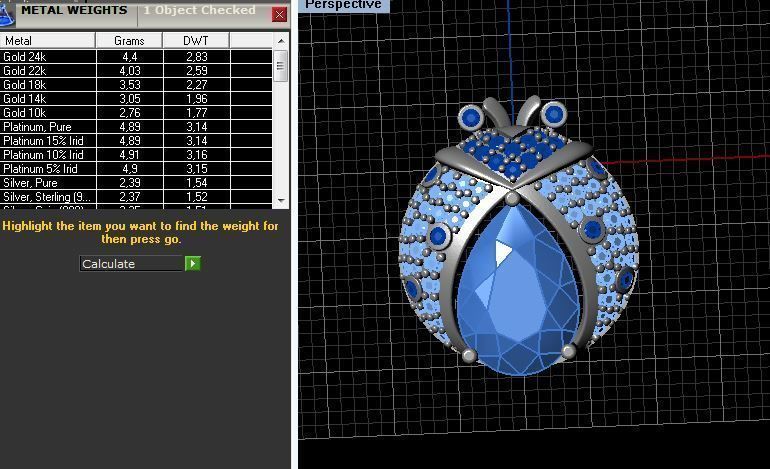770x469 pixels.
Task: Close the Metal Weights panel
Action: [x=279, y=15]
